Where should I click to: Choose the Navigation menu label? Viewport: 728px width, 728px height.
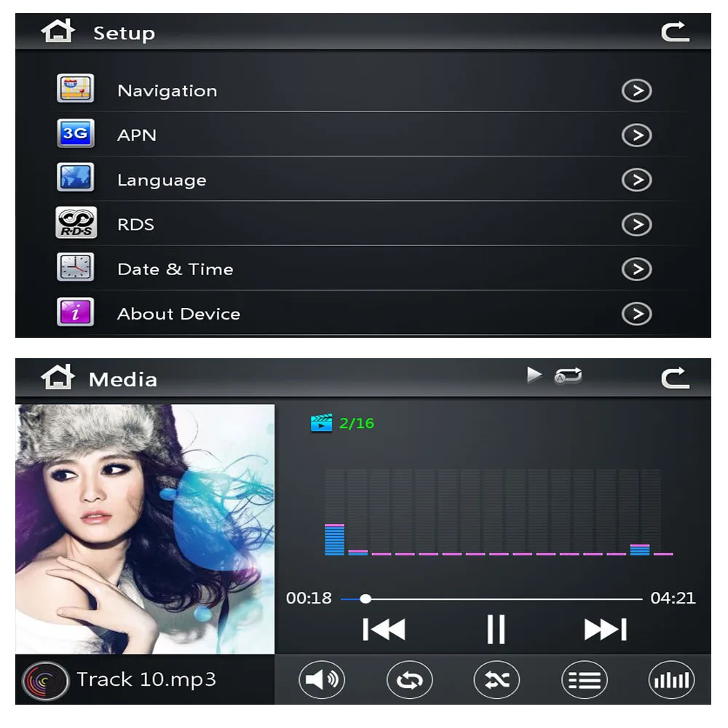pos(167,90)
